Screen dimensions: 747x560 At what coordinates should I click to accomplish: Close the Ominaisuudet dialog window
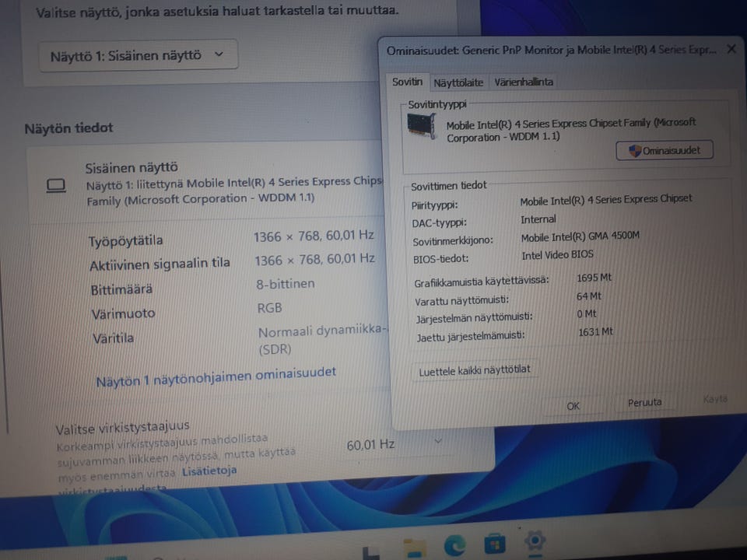(731, 48)
